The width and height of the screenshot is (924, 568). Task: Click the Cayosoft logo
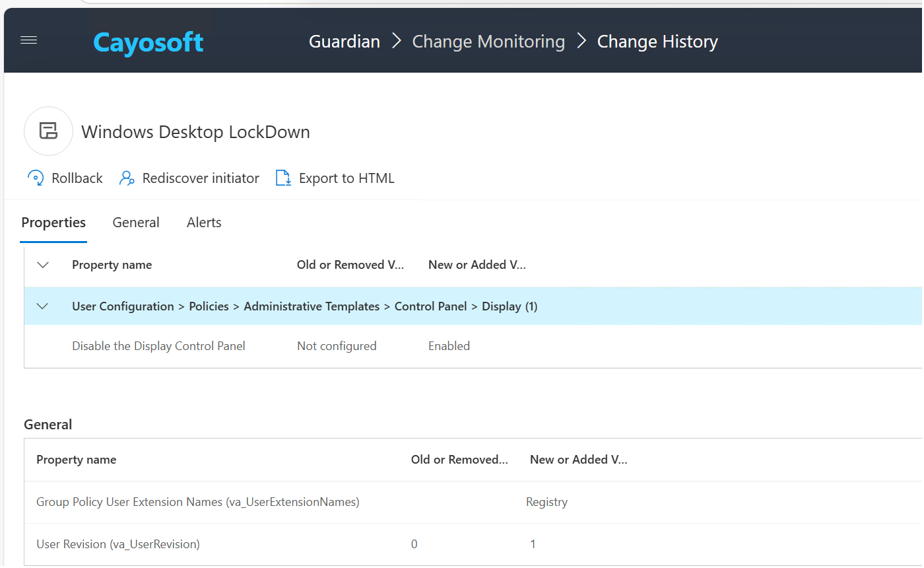tap(148, 42)
